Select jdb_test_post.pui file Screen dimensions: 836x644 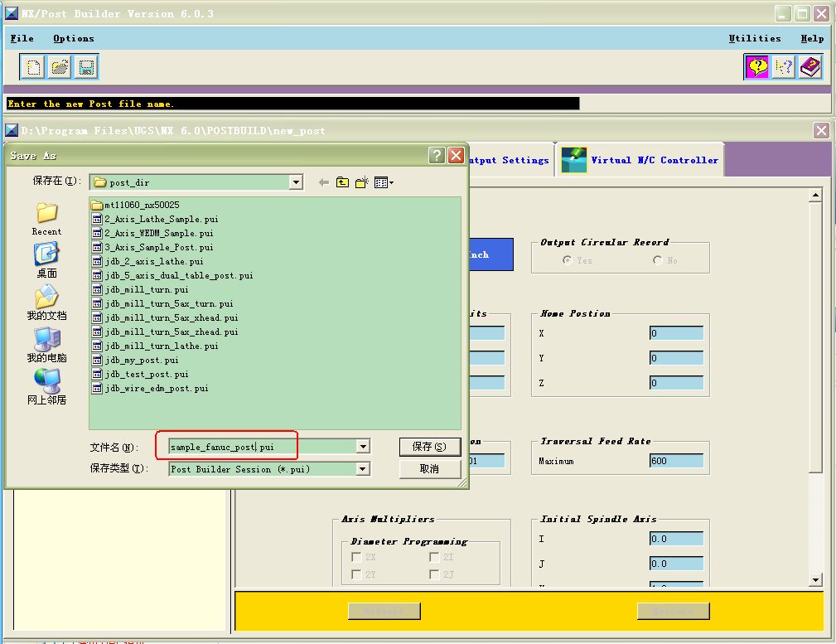pyautogui.click(x=140, y=375)
